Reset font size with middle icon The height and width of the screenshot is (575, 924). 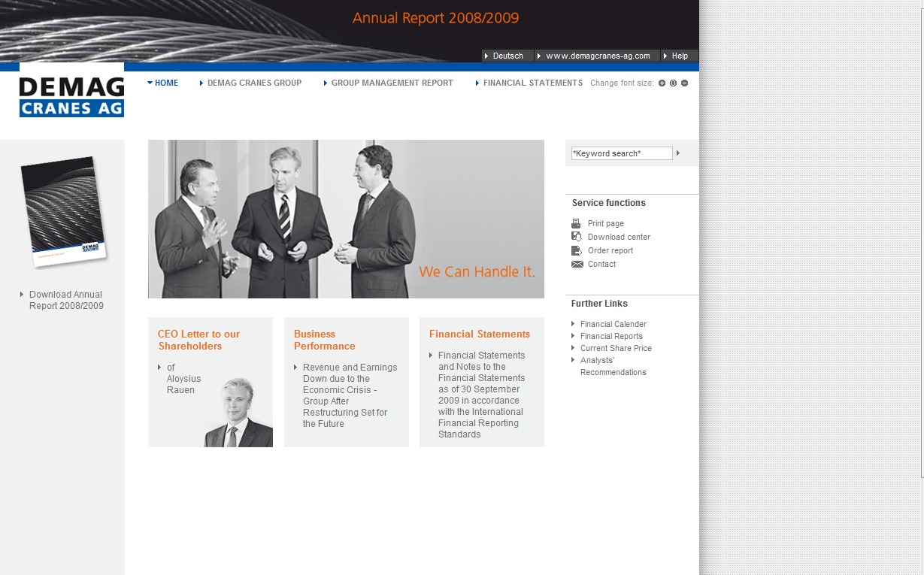(673, 83)
